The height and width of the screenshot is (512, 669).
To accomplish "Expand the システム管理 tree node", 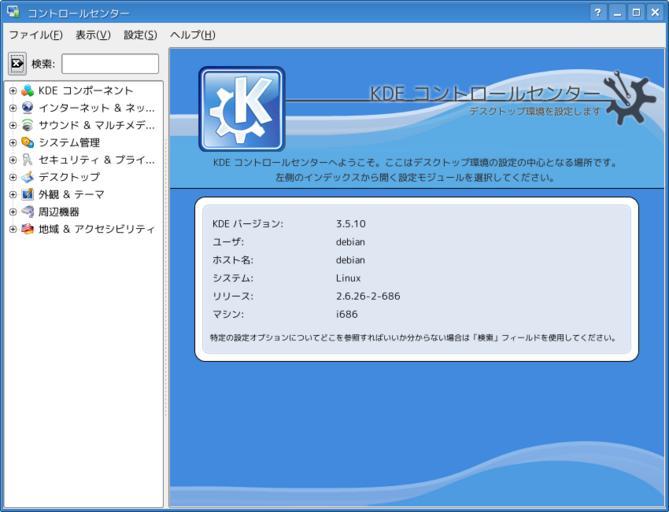I will tap(12, 142).
